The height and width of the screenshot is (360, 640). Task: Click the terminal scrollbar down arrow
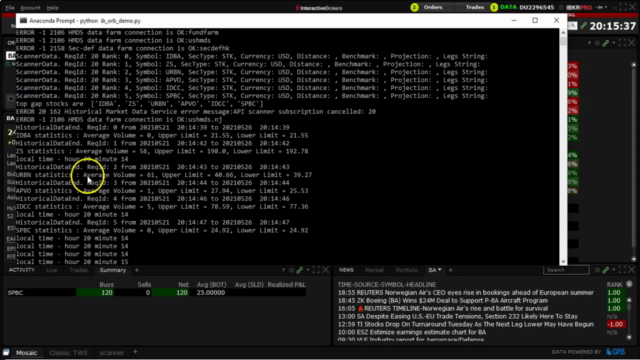pyautogui.click(x=563, y=261)
